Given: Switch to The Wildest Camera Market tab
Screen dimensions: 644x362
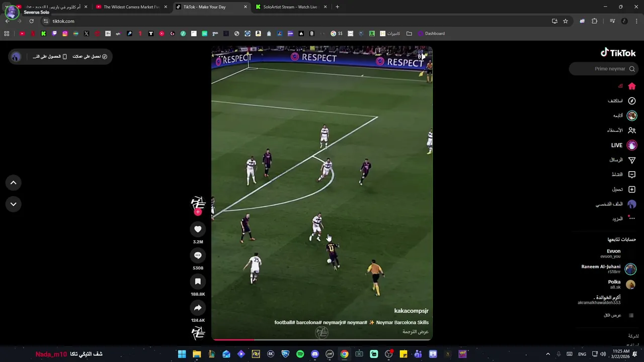Looking at the screenshot, I should click(x=132, y=7).
